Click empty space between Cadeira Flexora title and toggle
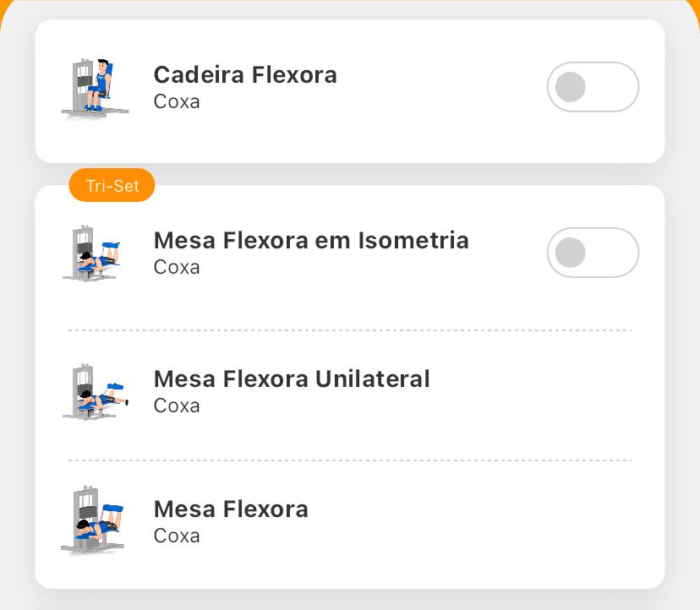The width and height of the screenshot is (700, 610). point(440,87)
